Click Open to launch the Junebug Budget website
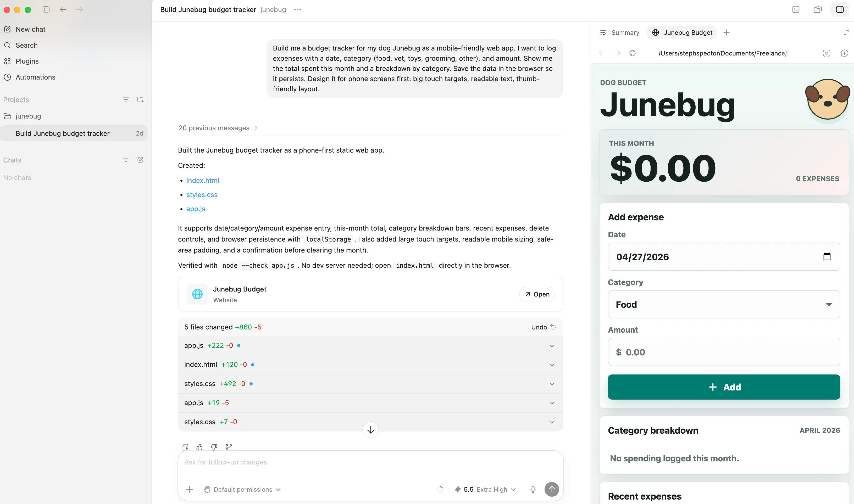854x504 pixels. pyautogui.click(x=536, y=294)
